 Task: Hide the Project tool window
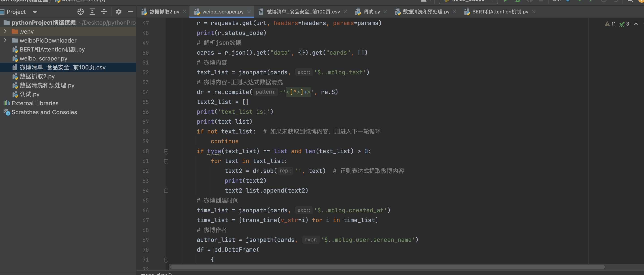(x=130, y=12)
